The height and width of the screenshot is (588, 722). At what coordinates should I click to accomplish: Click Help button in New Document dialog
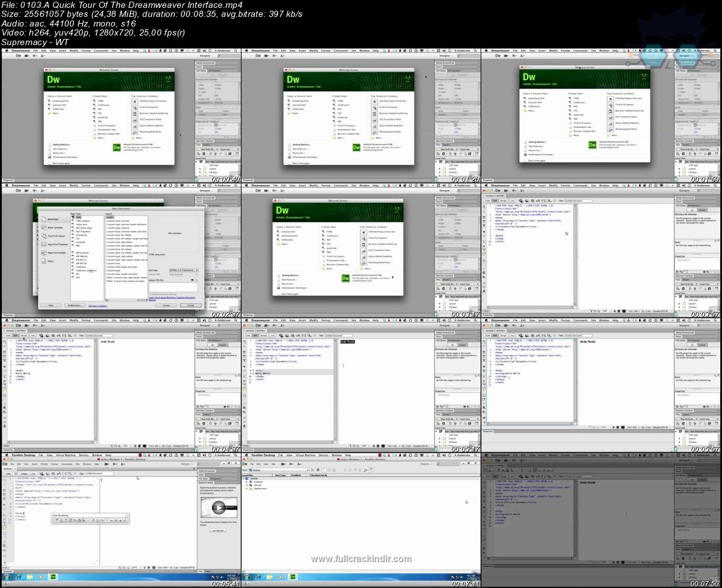pos(51,305)
